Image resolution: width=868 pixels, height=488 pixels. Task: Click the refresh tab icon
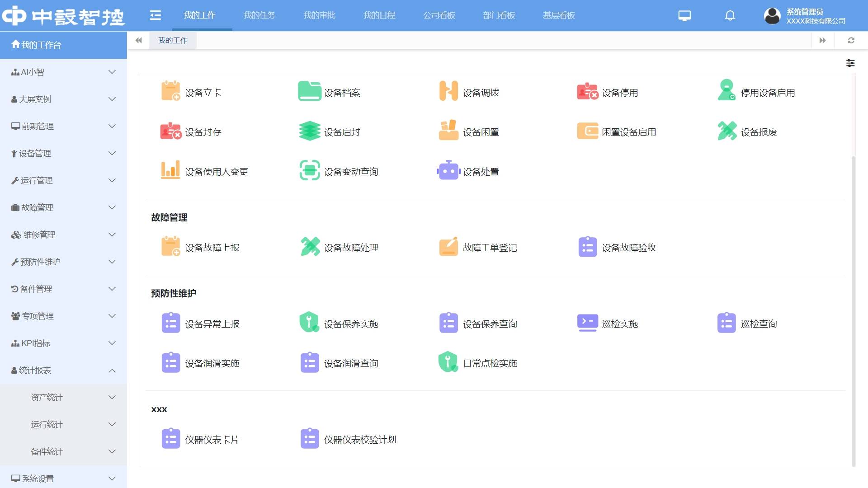[x=851, y=40]
